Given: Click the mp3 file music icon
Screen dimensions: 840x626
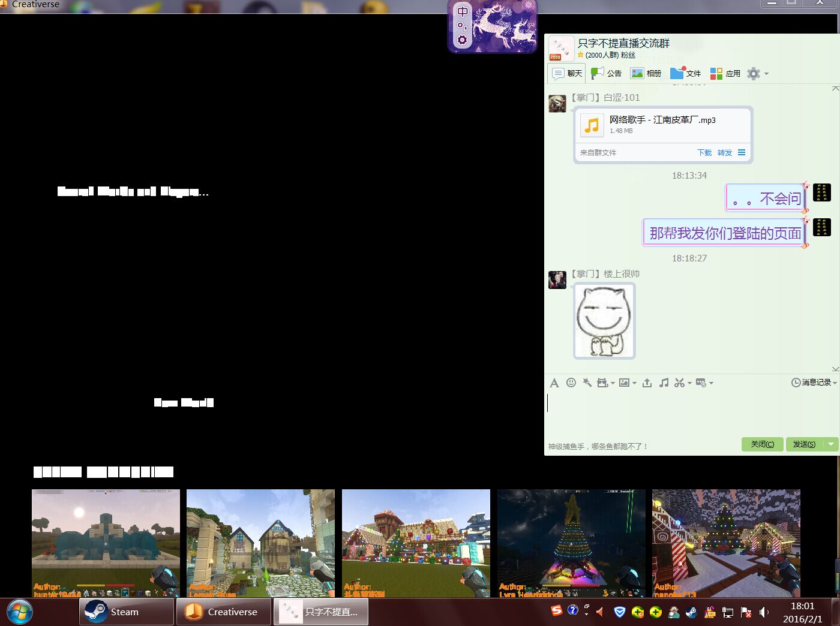Looking at the screenshot, I should click(x=592, y=125).
